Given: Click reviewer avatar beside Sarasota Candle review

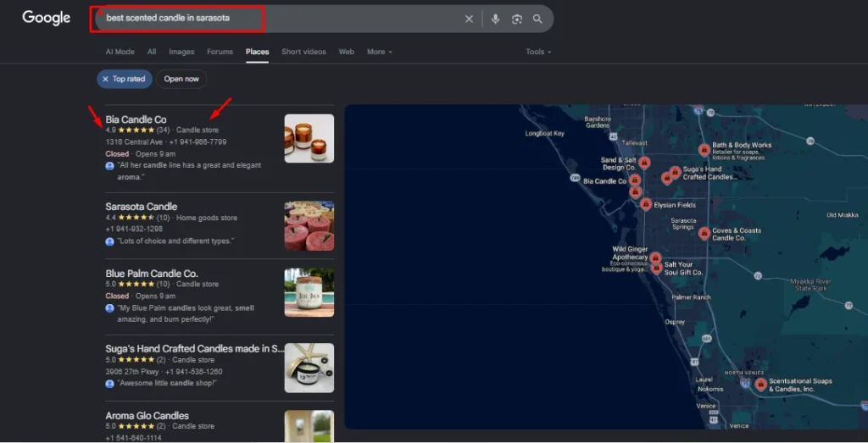Looking at the screenshot, I should coord(109,241).
